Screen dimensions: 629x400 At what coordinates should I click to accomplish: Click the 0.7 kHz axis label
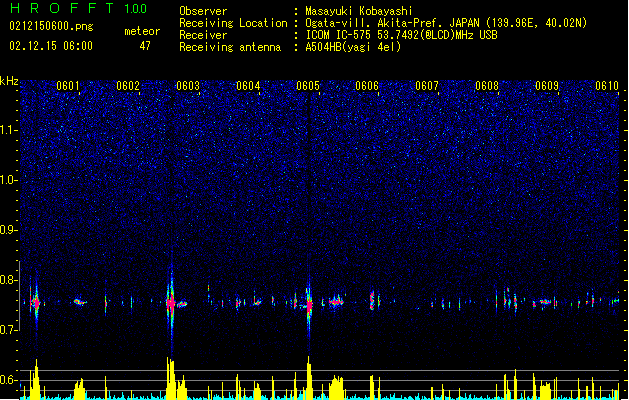click(9, 330)
